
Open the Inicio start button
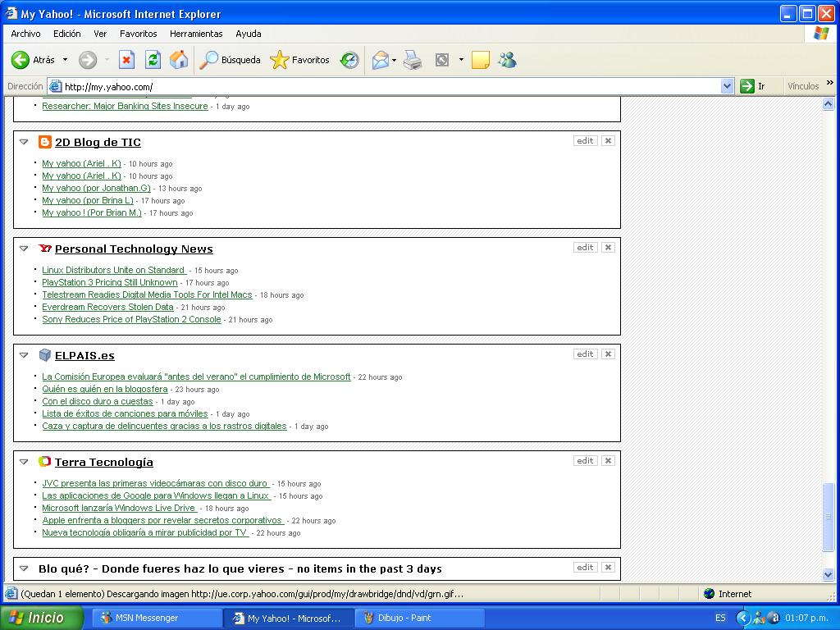click(42, 618)
